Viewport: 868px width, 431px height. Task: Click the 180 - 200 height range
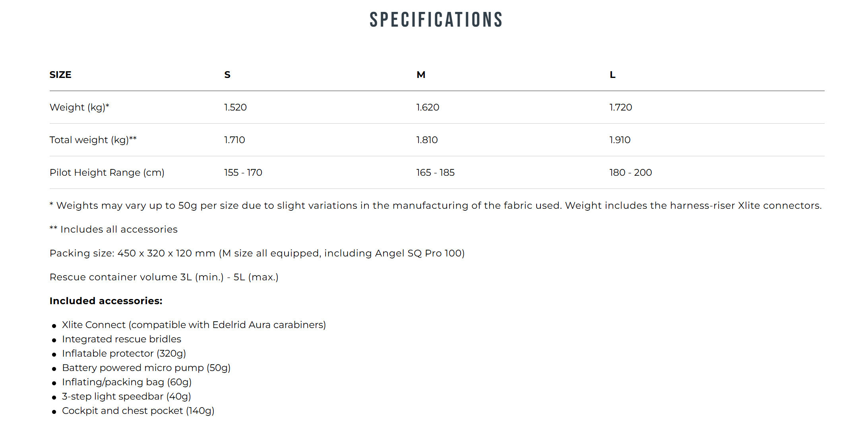631,173
